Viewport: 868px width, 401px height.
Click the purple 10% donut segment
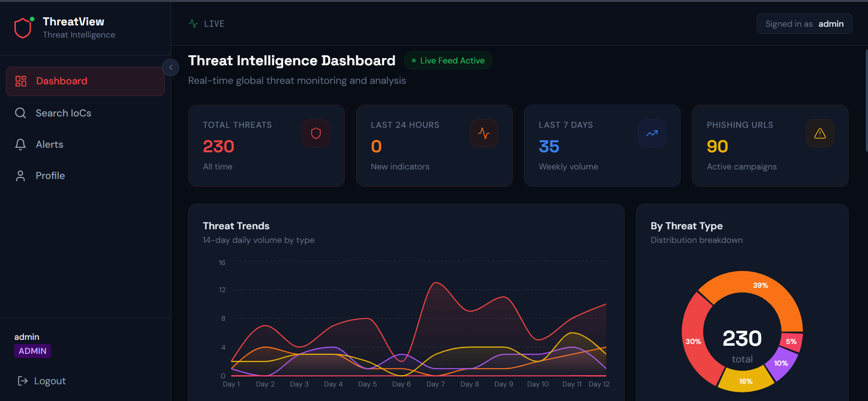coord(781,363)
